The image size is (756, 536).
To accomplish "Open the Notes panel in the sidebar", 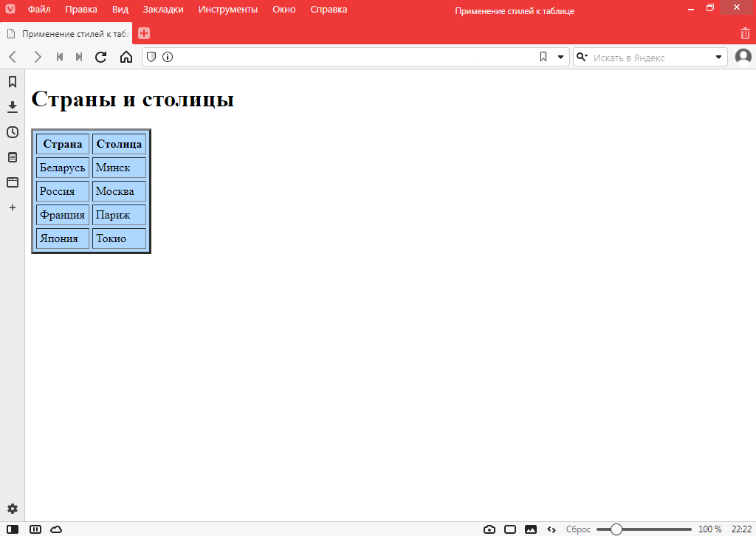I will [13, 157].
